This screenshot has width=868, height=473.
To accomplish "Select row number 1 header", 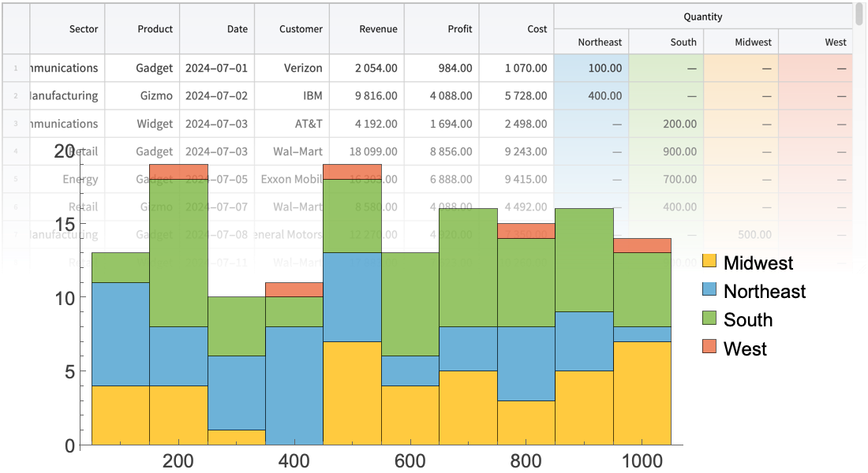I will tap(15, 69).
